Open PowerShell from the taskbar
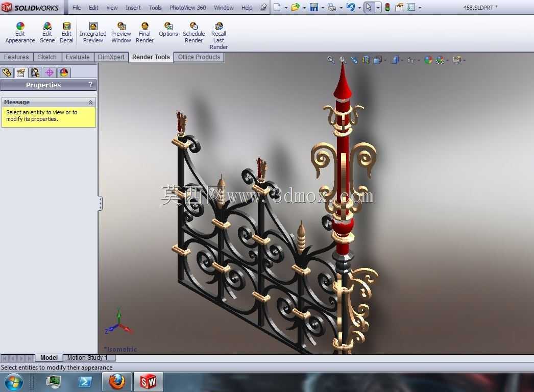Viewport: 534px width, 392px height. pyautogui.click(x=85, y=382)
